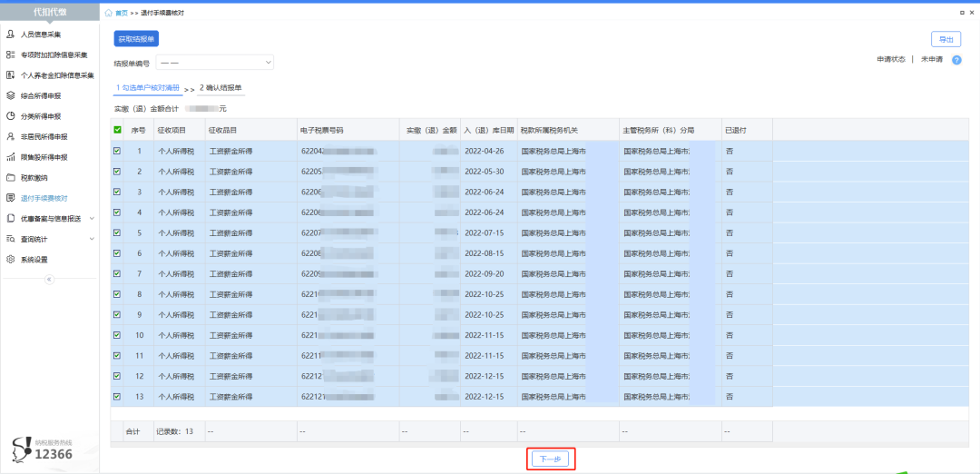Uncheck the checkbox for row 10
The image size is (980, 474).
click(117, 334)
